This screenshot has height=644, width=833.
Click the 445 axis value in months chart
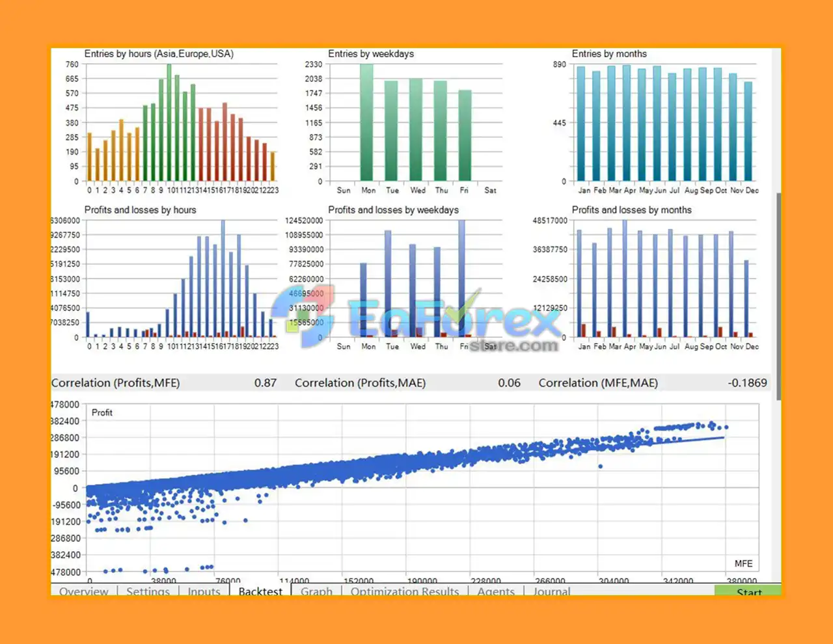coord(560,123)
